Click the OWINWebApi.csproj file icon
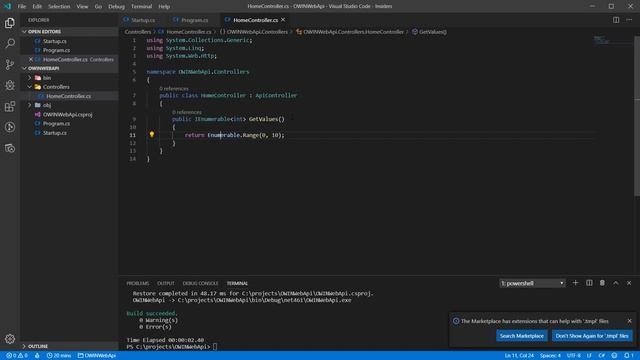This screenshot has width=640, height=360. pos(38,115)
